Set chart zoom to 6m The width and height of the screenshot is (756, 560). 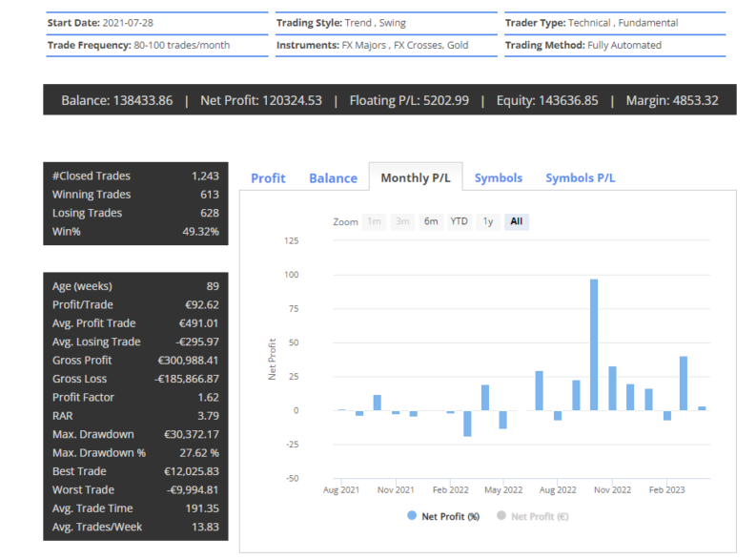pyautogui.click(x=431, y=221)
